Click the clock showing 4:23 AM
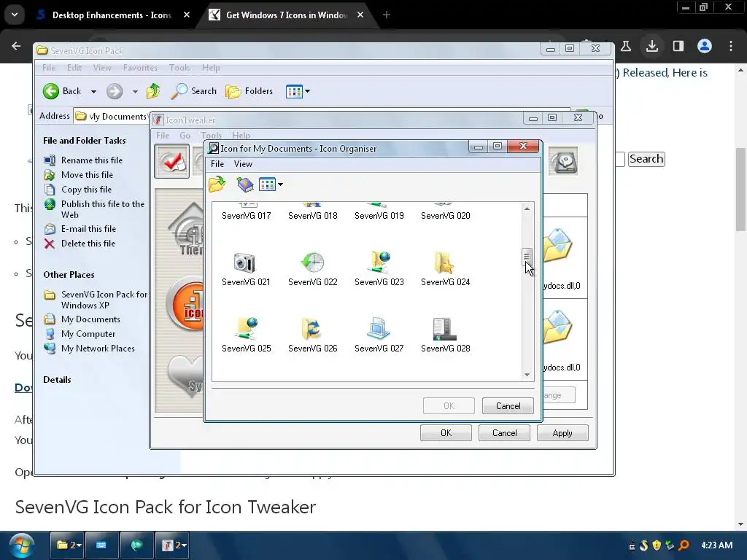Screen dimensions: 747x560 (716, 545)
